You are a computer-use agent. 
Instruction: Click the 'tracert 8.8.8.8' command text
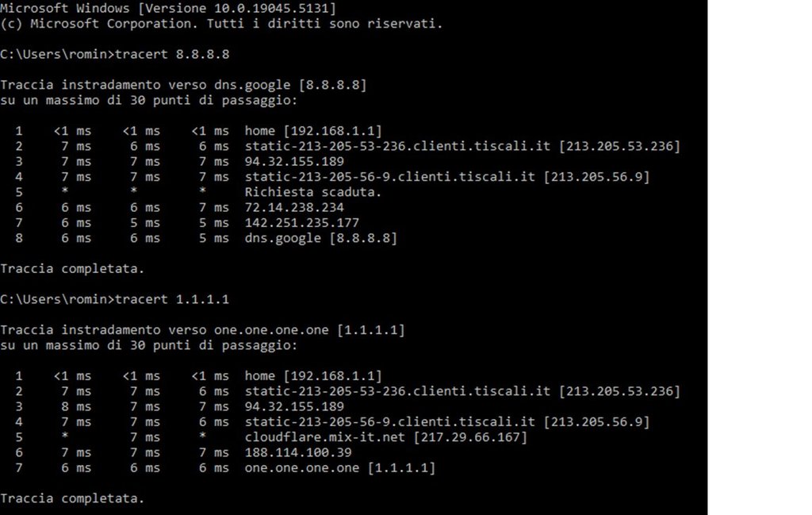(x=172, y=55)
